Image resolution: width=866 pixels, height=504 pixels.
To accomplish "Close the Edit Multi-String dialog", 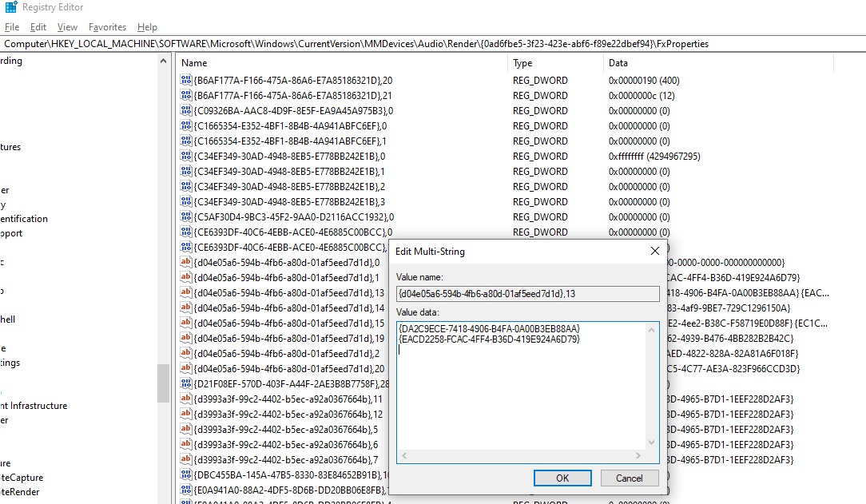I will (655, 251).
